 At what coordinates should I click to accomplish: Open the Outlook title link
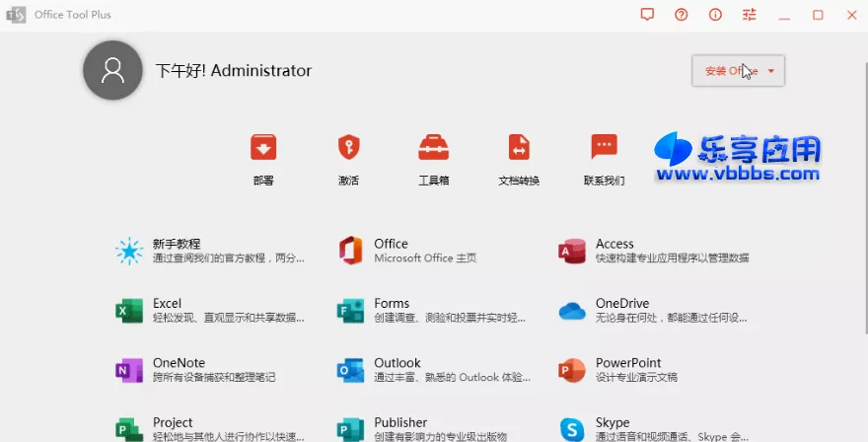point(398,363)
